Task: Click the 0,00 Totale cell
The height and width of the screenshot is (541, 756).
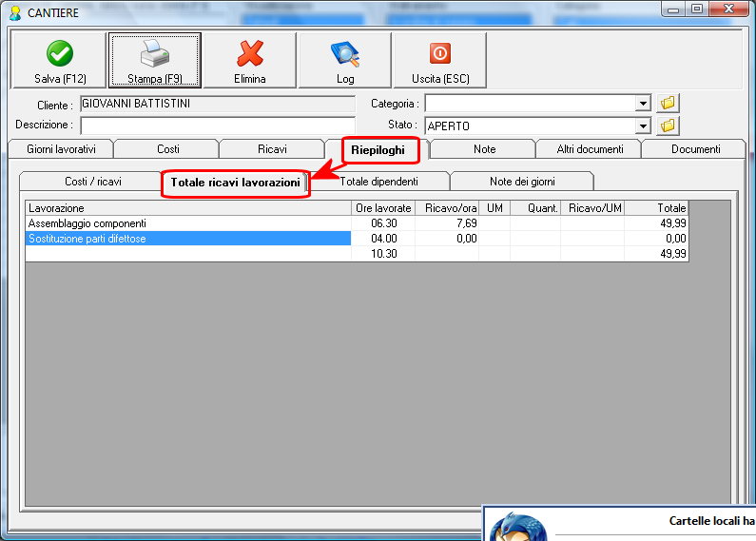Action: 656,239
